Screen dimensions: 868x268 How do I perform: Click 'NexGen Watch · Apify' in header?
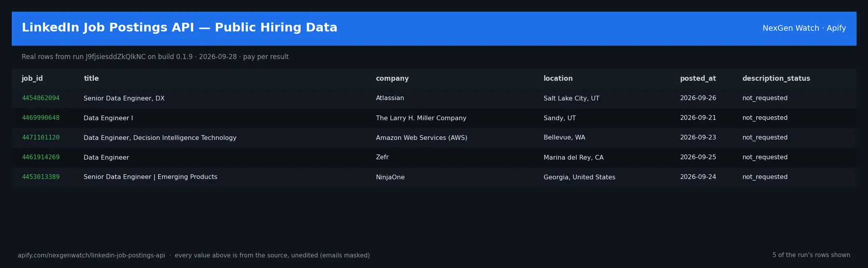[x=804, y=28]
